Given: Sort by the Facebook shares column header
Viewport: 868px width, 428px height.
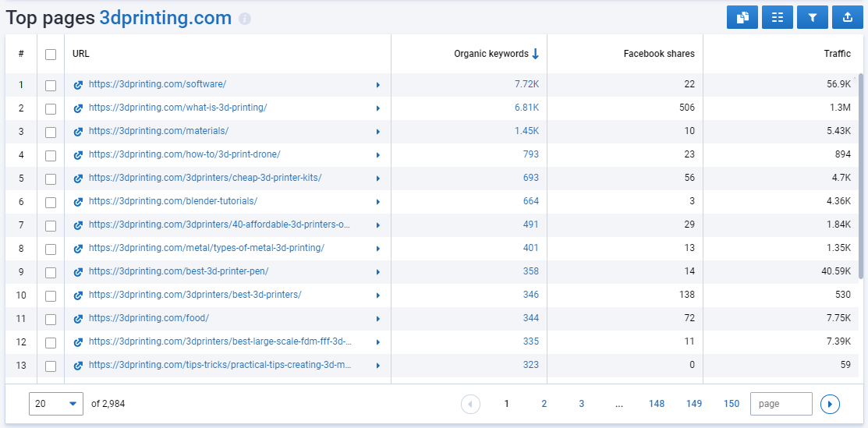Looking at the screenshot, I should pyautogui.click(x=659, y=54).
